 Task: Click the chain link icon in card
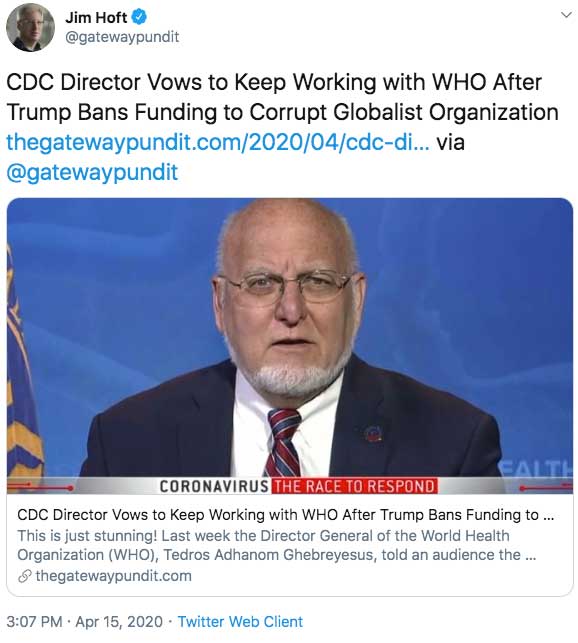click(25, 576)
